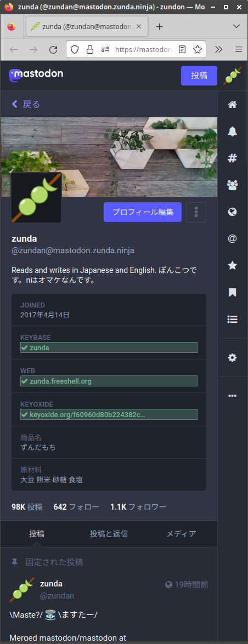248x644 pixels.
Task: Expand the sidebar more ellipsis menu
Action: (x=233, y=396)
